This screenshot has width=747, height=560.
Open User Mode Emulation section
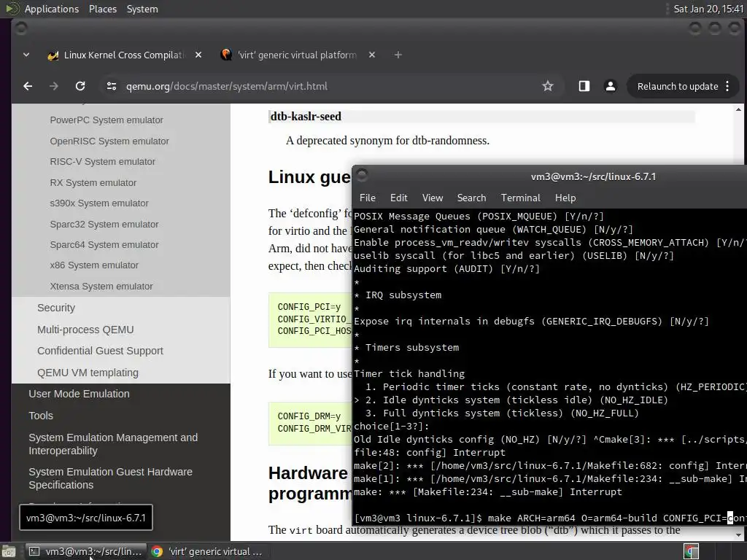pos(79,394)
